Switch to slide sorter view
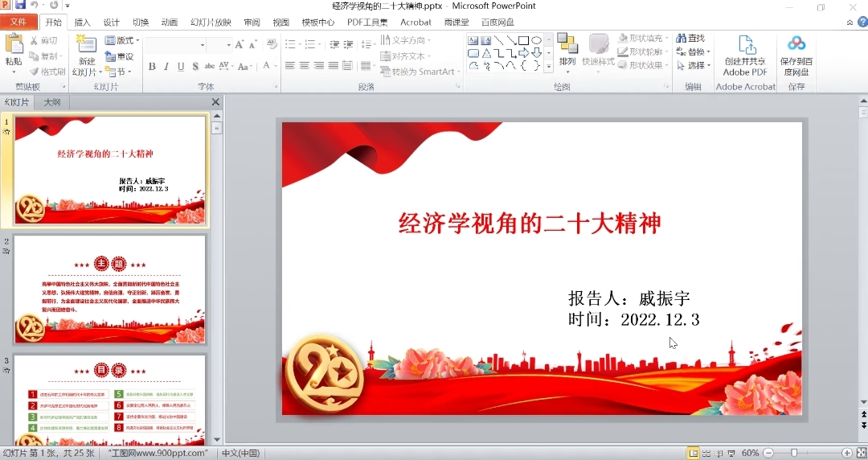868x460 pixels. click(706, 453)
